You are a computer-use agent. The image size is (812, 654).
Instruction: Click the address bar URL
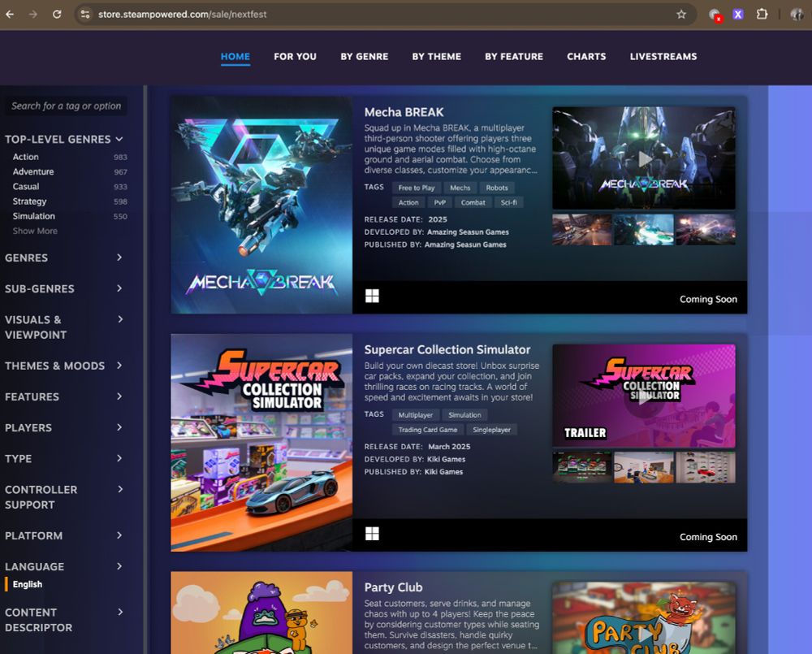point(182,15)
